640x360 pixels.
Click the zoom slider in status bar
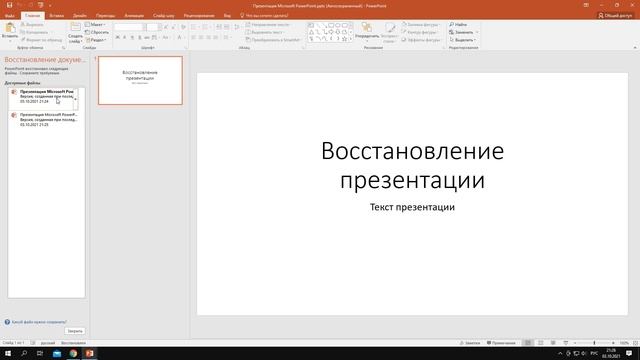594,343
